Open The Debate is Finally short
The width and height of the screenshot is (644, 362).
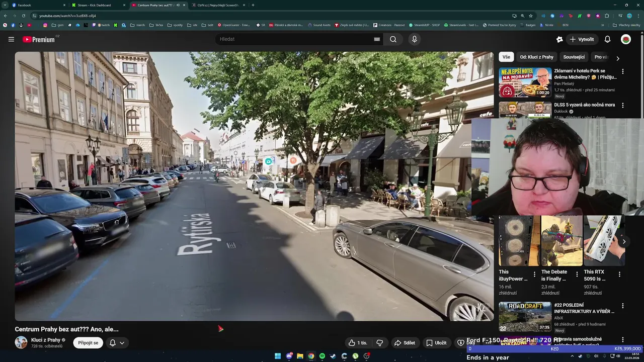pos(561,240)
